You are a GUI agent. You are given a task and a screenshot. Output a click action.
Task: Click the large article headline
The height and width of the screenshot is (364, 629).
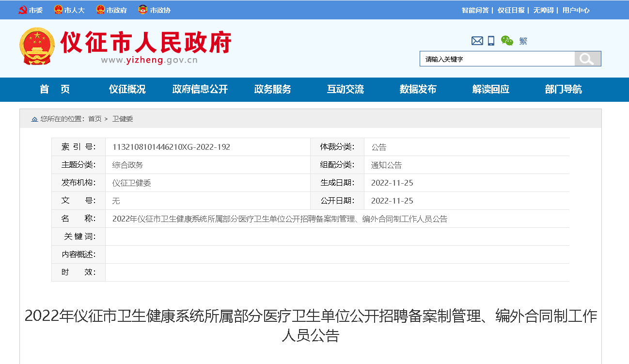(311, 325)
